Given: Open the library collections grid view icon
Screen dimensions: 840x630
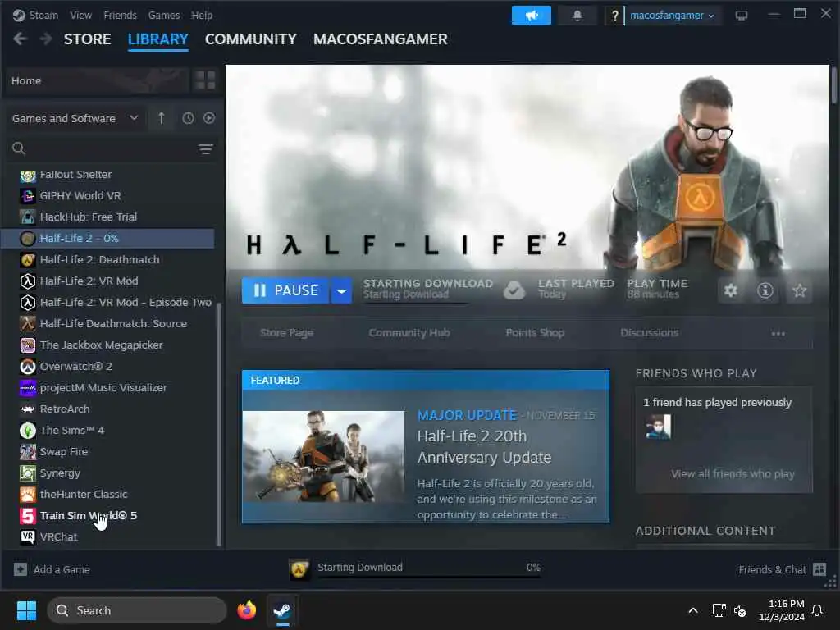Looking at the screenshot, I should (205, 80).
